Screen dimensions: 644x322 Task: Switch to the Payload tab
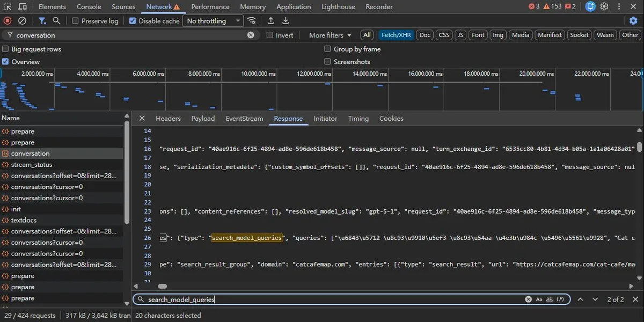[x=203, y=119]
